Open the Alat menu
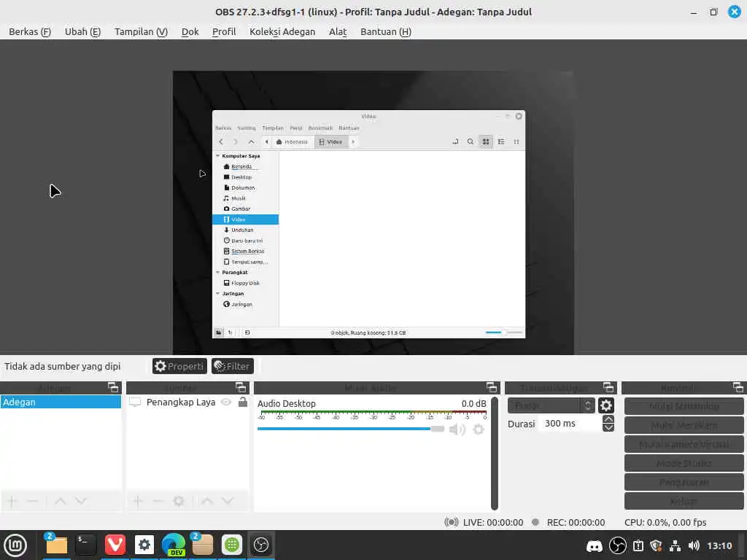 [x=338, y=32]
